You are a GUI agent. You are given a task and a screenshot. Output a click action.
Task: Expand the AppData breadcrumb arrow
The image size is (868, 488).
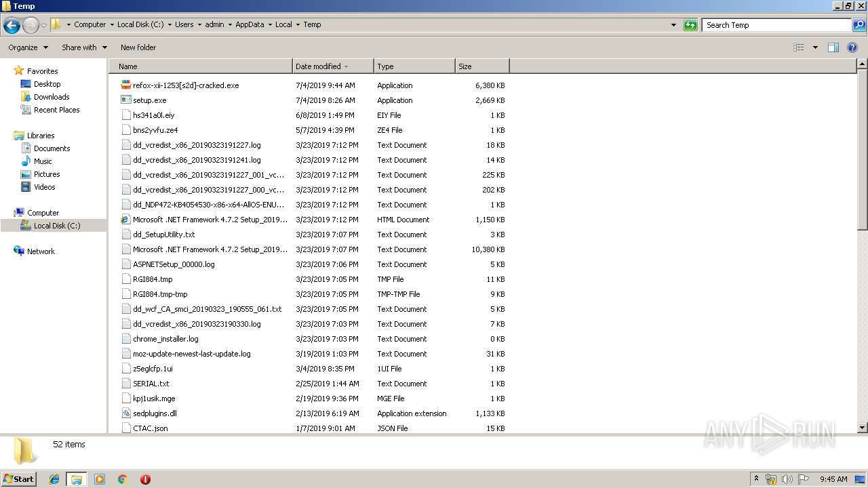269,24
